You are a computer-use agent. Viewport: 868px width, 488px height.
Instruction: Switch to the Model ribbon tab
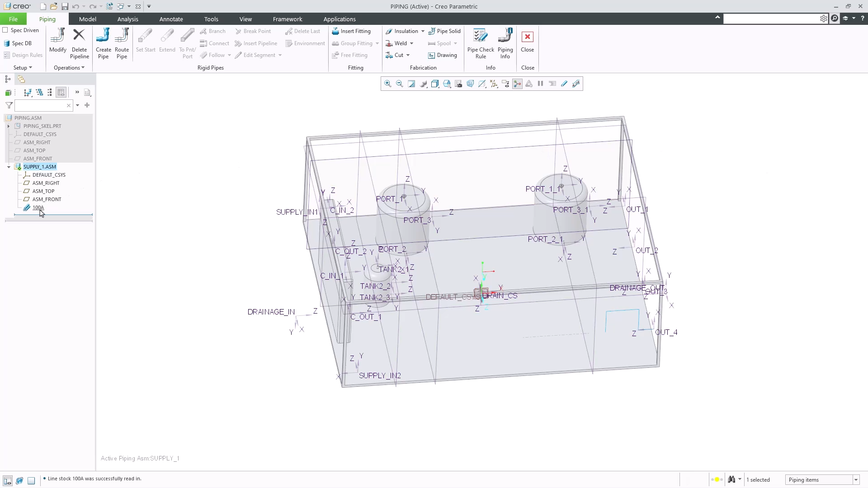point(88,19)
